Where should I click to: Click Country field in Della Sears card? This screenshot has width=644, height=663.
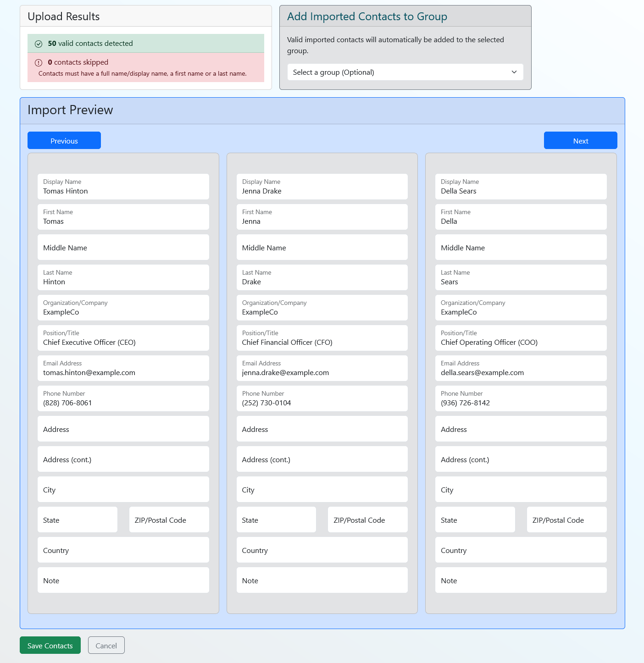click(521, 550)
